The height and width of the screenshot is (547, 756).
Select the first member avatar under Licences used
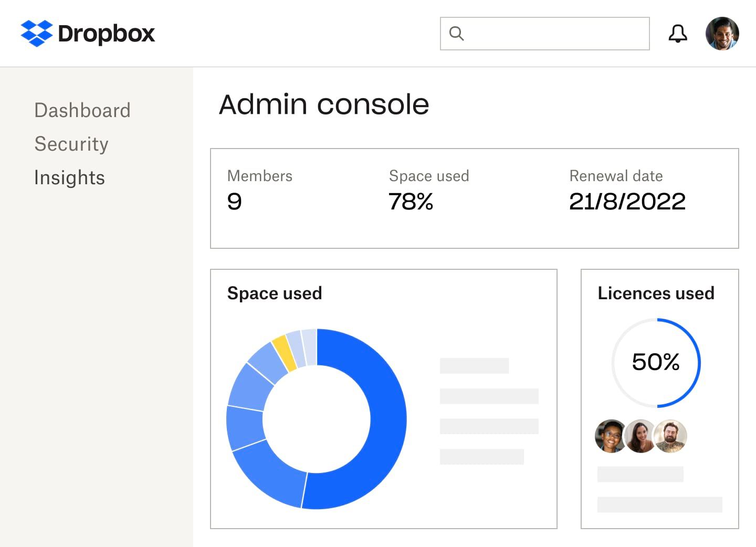pyautogui.click(x=611, y=437)
